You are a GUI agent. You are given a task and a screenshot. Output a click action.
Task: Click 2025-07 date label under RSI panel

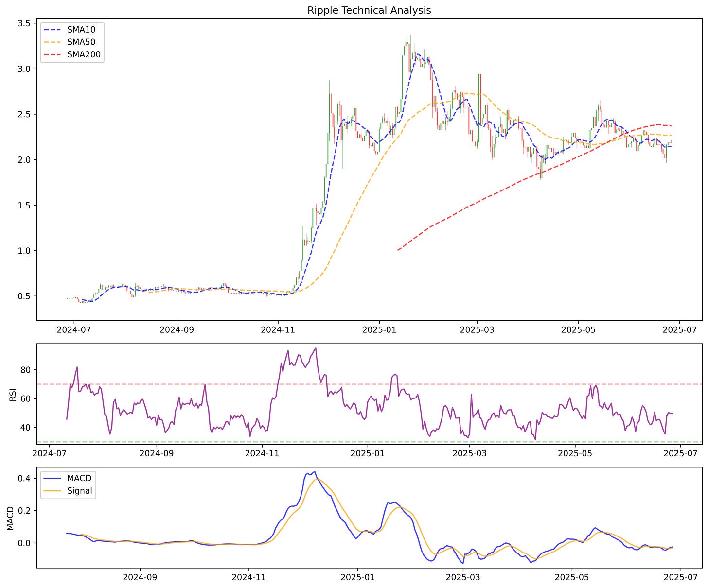click(x=680, y=454)
